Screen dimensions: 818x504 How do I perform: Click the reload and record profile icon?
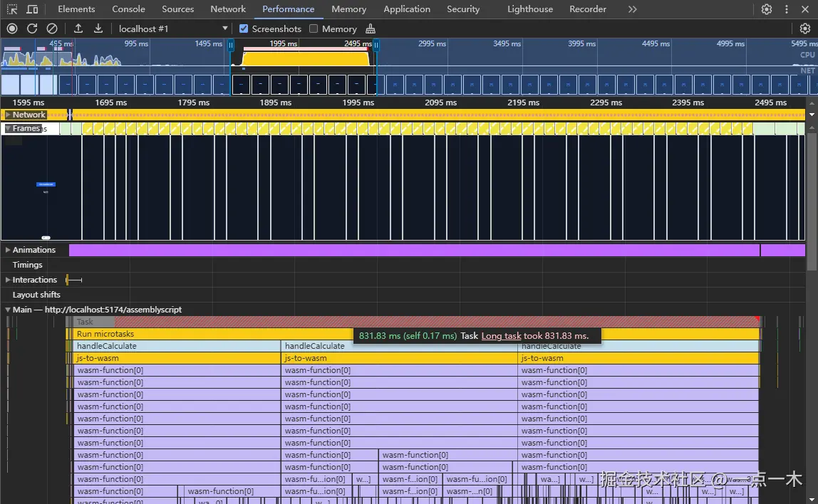click(32, 28)
